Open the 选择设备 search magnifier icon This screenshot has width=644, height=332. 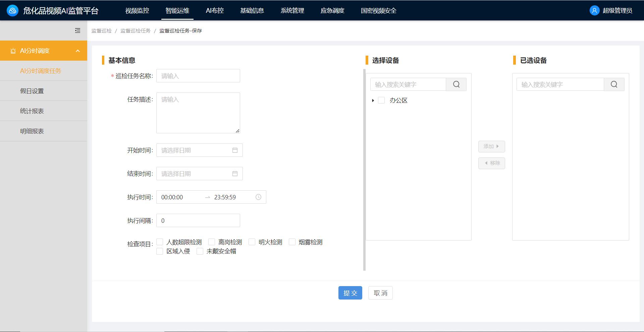coord(456,84)
